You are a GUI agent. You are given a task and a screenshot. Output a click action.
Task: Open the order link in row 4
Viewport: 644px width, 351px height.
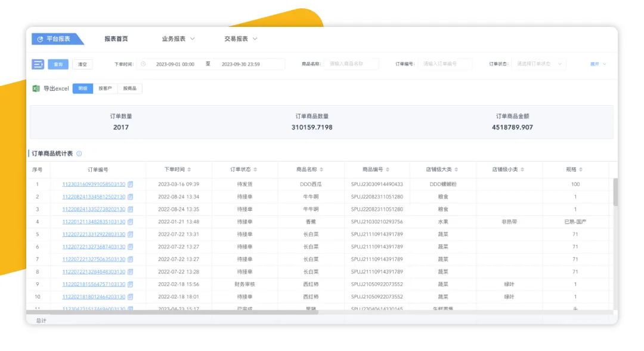[94, 222]
